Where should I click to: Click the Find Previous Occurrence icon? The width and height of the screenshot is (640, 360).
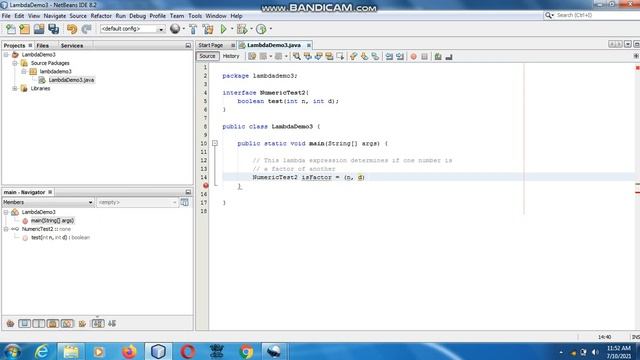[307, 57]
